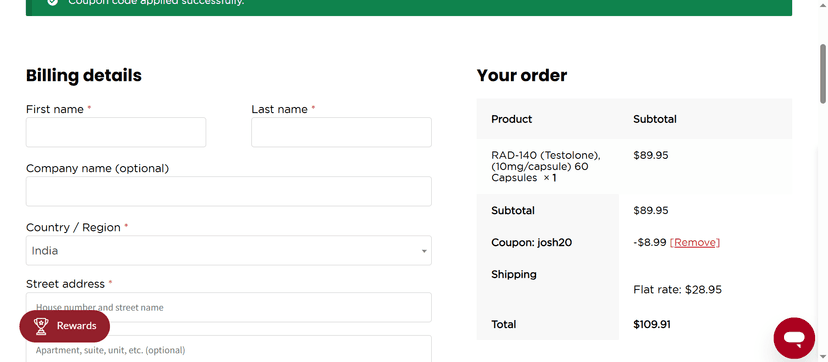Click the House number and street name field
Viewport: 828px width, 362px height.
click(229, 307)
